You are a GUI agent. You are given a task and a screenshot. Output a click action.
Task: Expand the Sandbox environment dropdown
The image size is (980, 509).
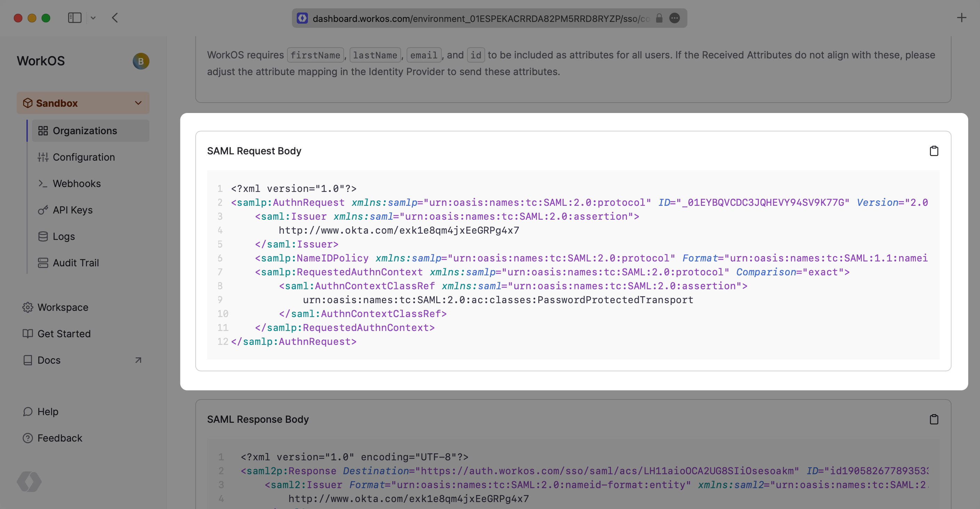pyautogui.click(x=83, y=103)
